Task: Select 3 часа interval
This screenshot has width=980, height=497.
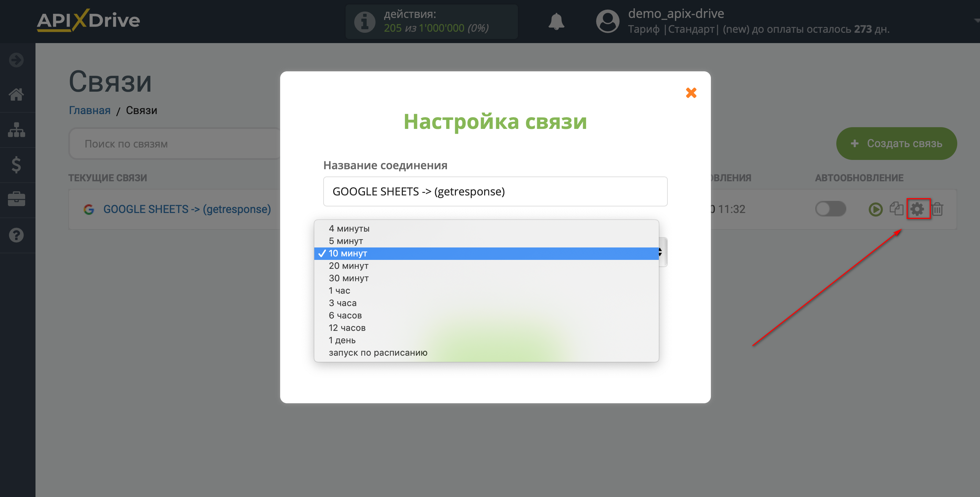Action: (486, 303)
